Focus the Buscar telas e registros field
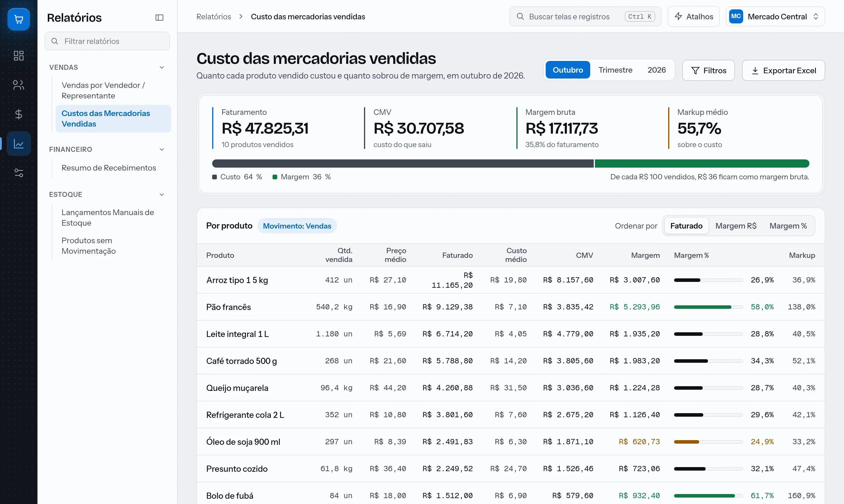Viewport: 844px width, 504px height. click(x=585, y=16)
